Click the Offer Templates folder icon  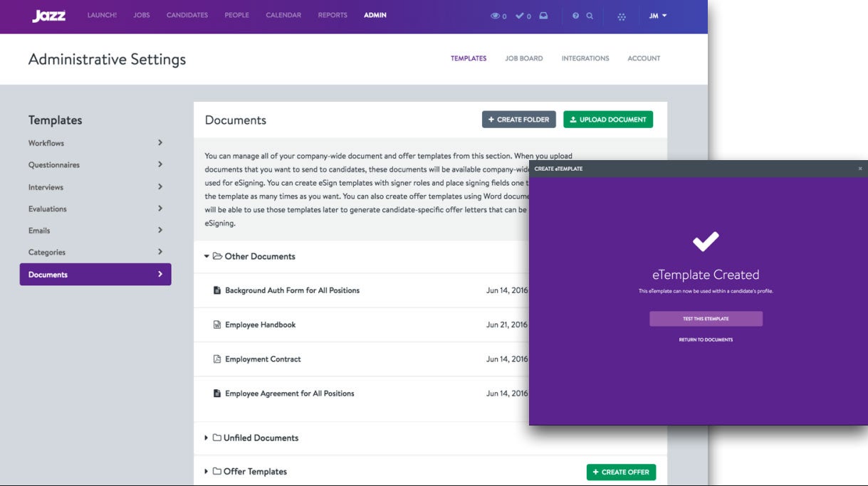217,471
